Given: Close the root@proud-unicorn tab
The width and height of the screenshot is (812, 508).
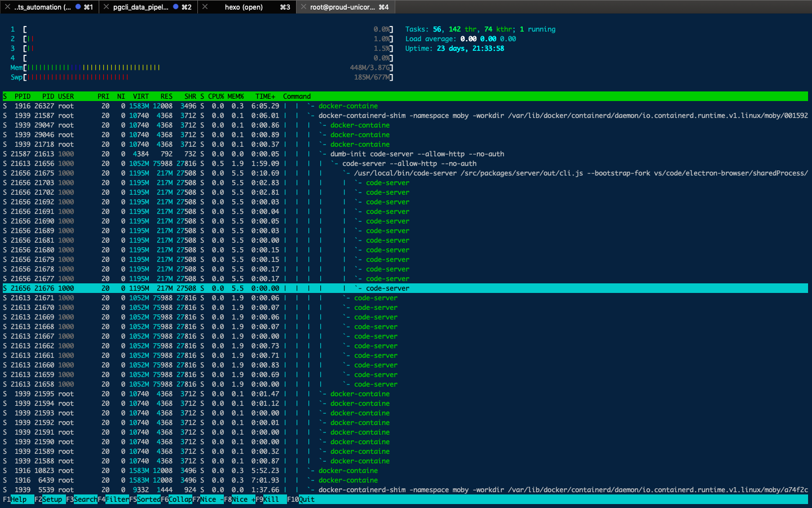Looking at the screenshot, I should point(304,7).
